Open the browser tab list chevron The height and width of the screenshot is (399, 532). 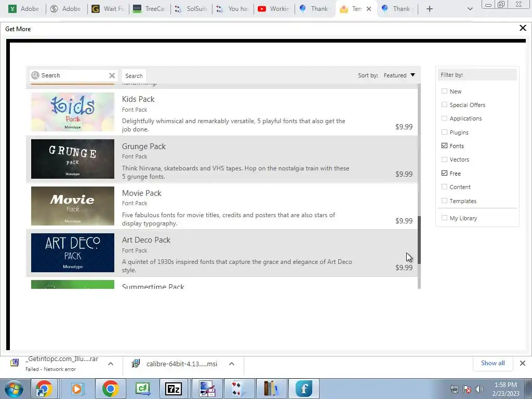[x=470, y=9]
